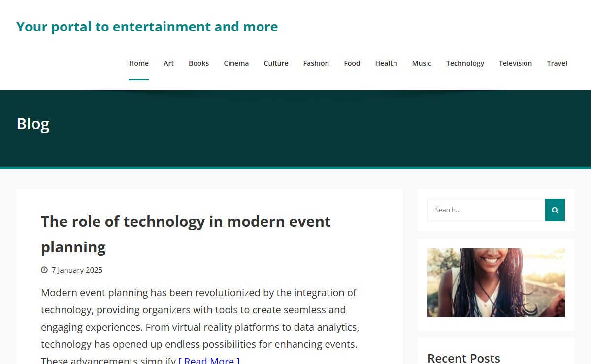The image size is (591, 364).
Task: Click the smiling woman sidebar image
Action: (x=496, y=283)
